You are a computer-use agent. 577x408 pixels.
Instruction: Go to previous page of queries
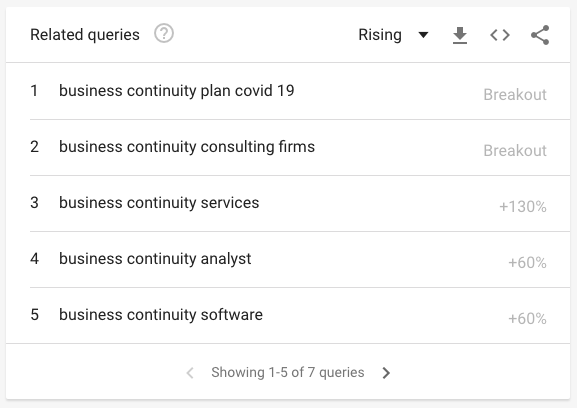tap(190, 373)
